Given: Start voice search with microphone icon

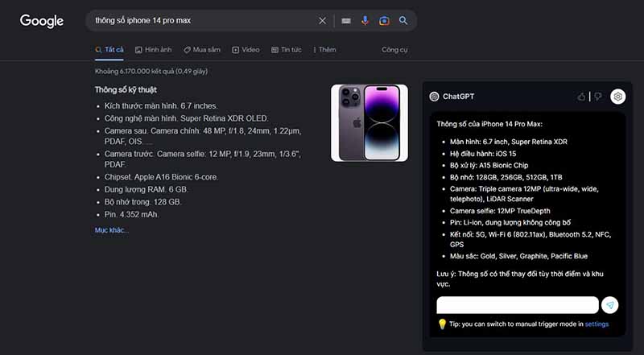Looking at the screenshot, I should click(365, 21).
